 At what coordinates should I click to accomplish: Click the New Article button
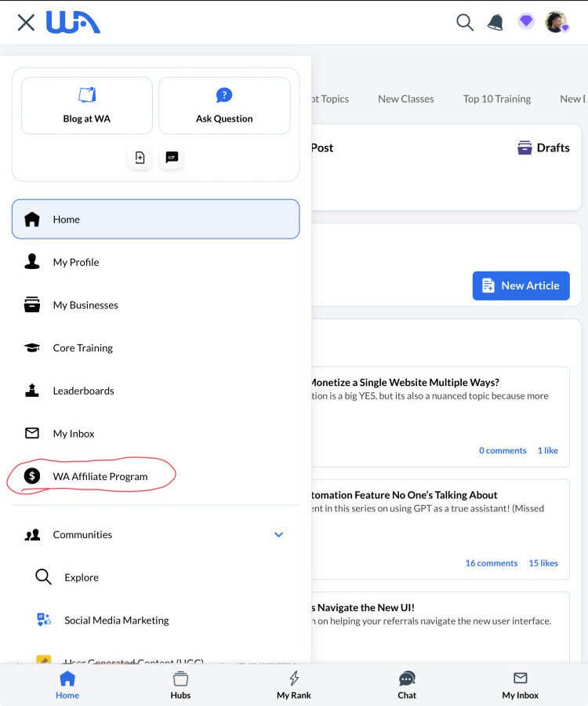click(521, 286)
